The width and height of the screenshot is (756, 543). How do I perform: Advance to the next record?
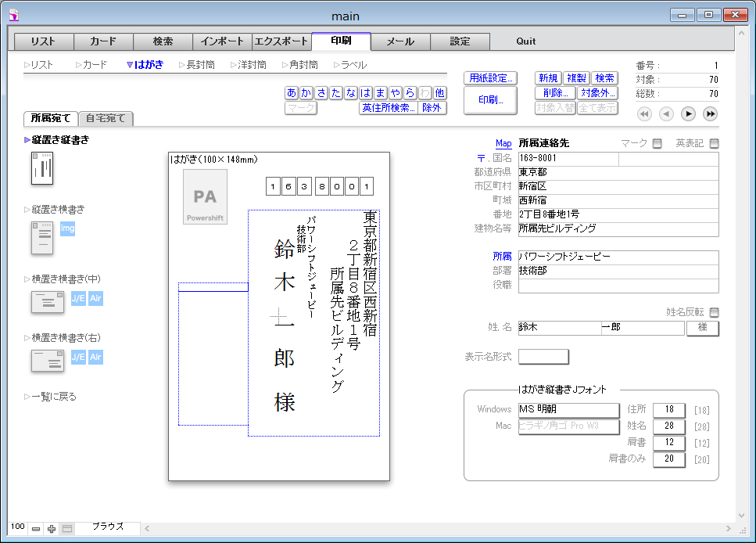tap(688, 114)
